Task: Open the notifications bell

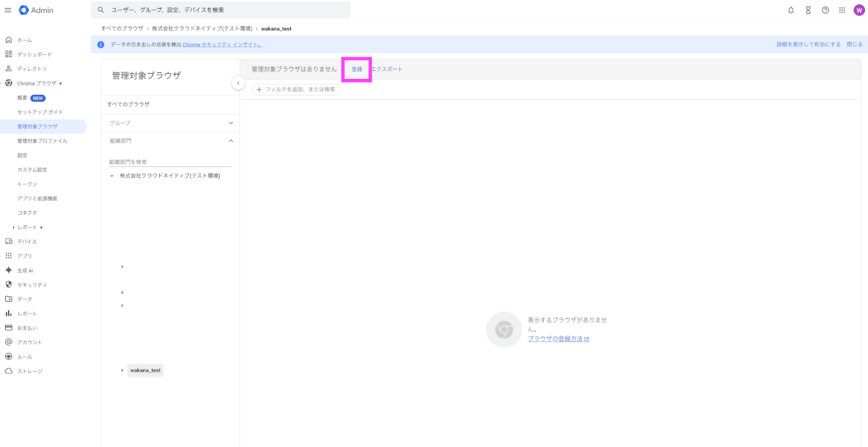Action: tap(791, 10)
